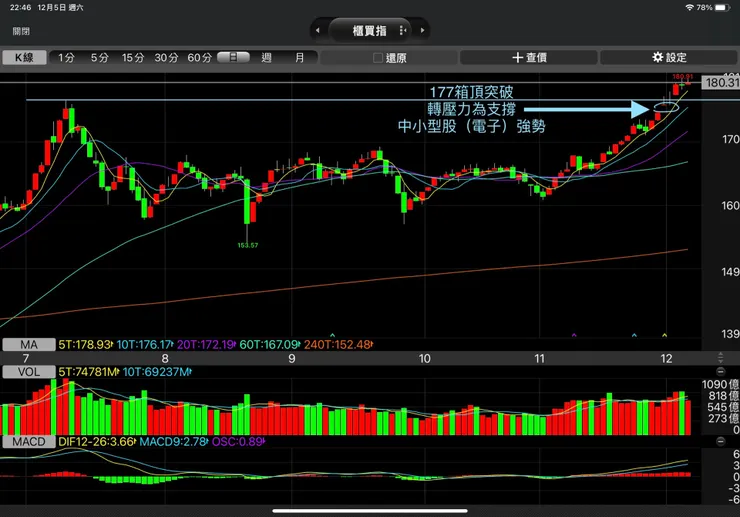Image resolution: width=740 pixels, height=517 pixels.
Task: Switch to 15分 timeframe
Action: [133, 58]
